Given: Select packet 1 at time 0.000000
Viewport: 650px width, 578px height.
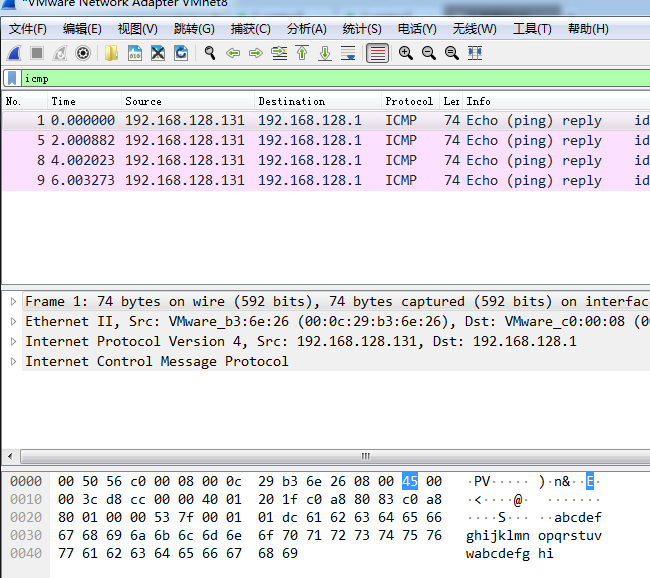Looking at the screenshot, I should click(326, 121).
